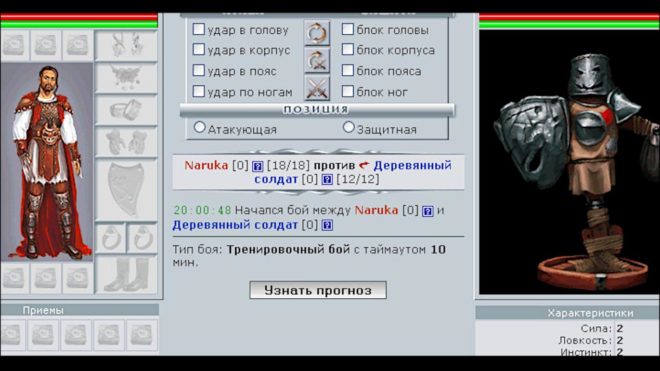This screenshot has width=660, height=371.
Task: Select the 'Защитная' position radio button
Action: (349, 127)
